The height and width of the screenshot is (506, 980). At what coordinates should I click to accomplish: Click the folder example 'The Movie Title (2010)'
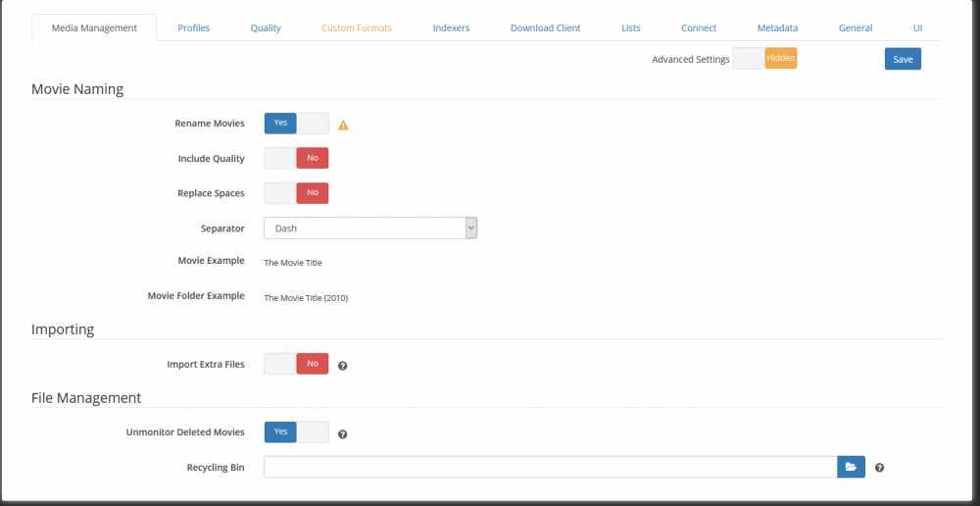pos(306,298)
